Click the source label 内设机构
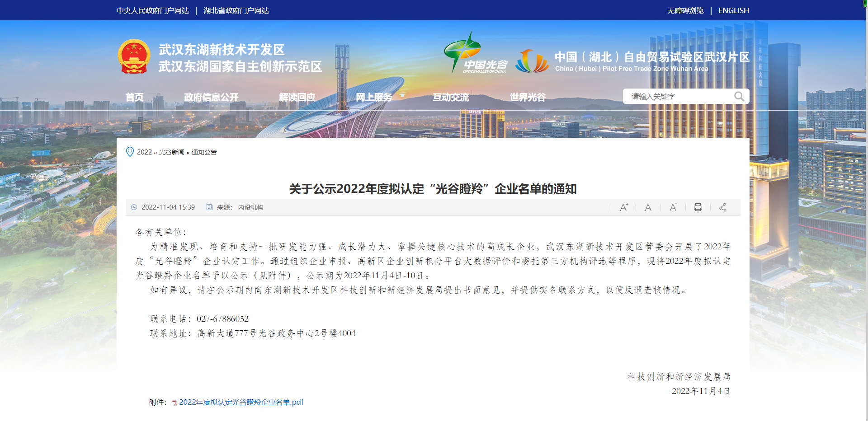This screenshot has height=421, width=868. pyautogui.click(x=251, y=207)
